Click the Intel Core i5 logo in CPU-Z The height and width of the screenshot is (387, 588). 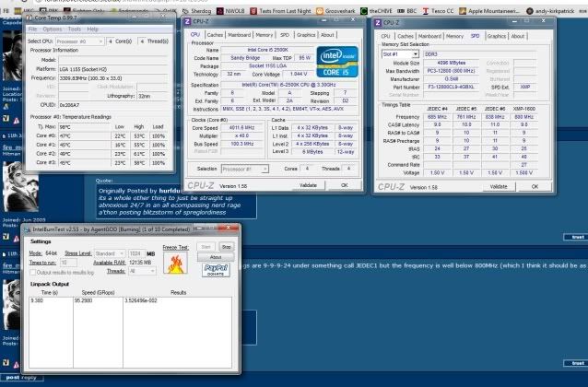(337, 62)
